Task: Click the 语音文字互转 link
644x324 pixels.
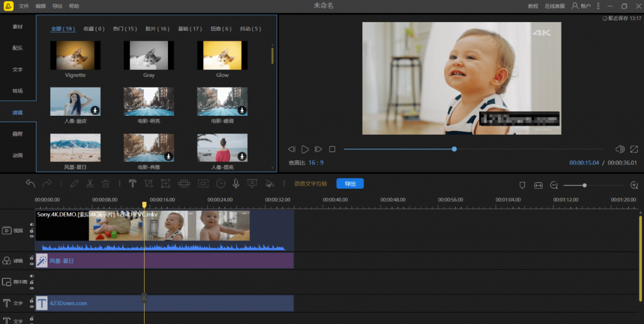Action: 311,184
